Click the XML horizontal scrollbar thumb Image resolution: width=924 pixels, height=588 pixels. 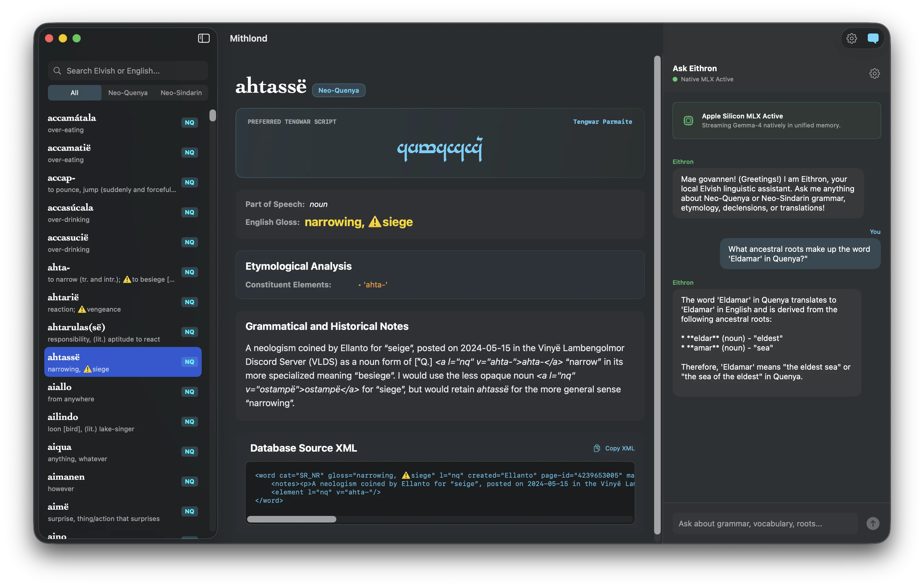[x=292, y=519]
